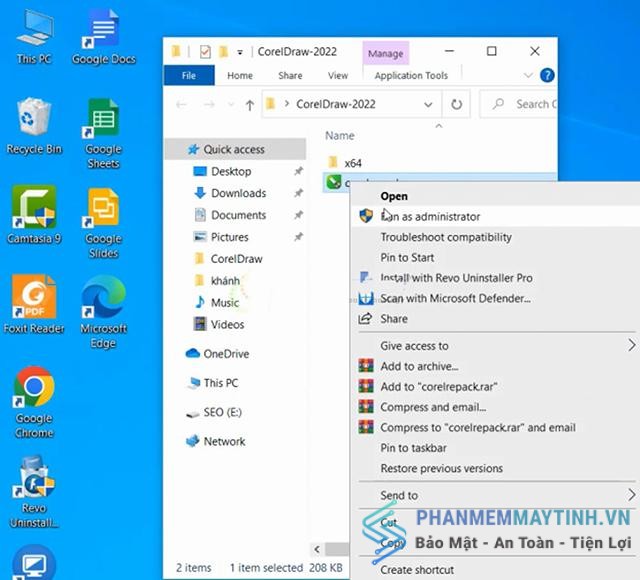This screenshot has width=640, height=580.
Task: Open Google Slides desktop shortcut
Action: tap(104, 223)
